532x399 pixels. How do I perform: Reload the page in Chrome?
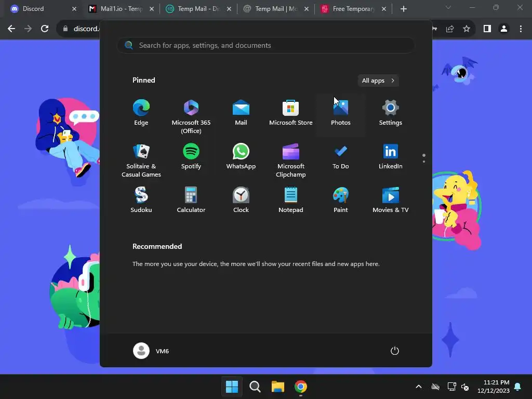tap(45, 29)
